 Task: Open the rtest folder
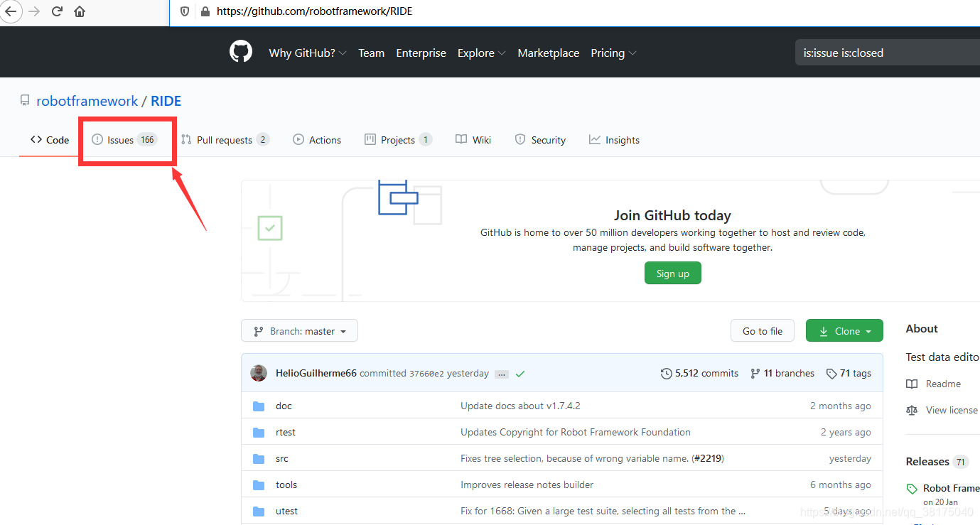(x=286, y=433)
